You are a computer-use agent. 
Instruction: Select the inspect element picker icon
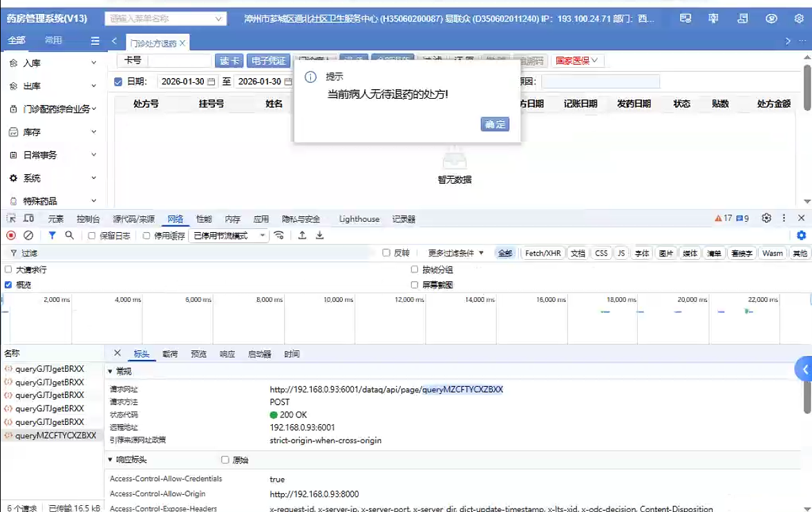pos(11,218)
